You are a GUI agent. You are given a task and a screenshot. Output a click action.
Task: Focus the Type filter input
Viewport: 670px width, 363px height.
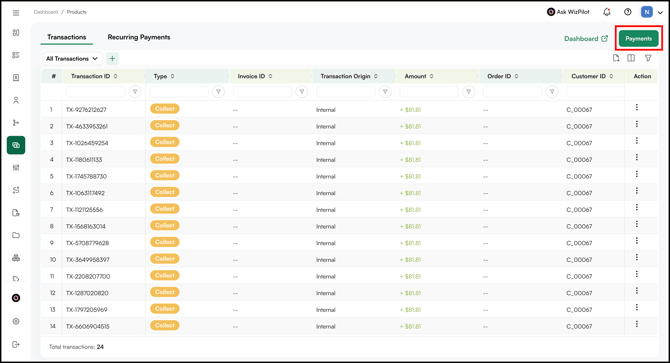pyautogui.click(x=179, y=91)
